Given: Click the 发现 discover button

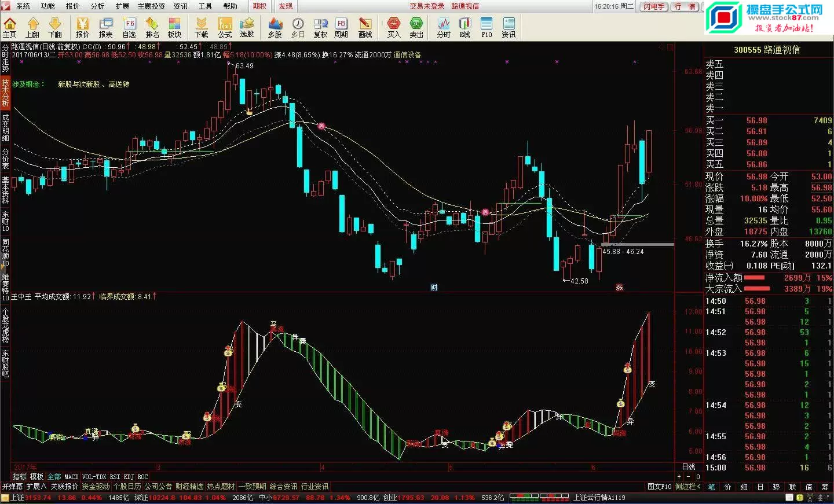Looking at the screenshot, I should (286, 6).
